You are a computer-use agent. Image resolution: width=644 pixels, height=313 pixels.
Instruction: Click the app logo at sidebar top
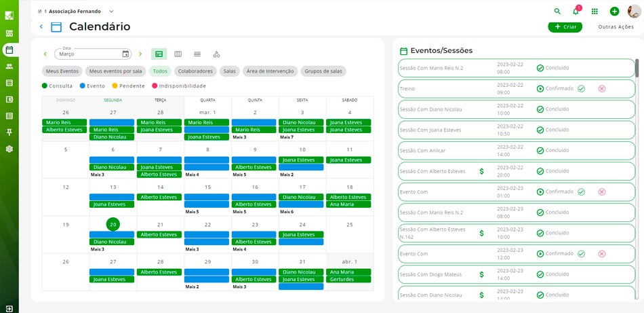(x=9, y=16)
